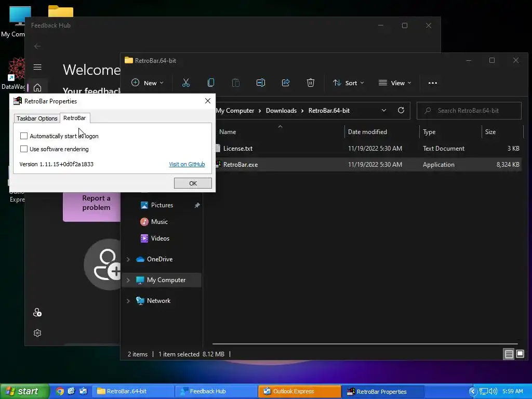Open DataWarrior desktop shortcut

click(14, 73)
